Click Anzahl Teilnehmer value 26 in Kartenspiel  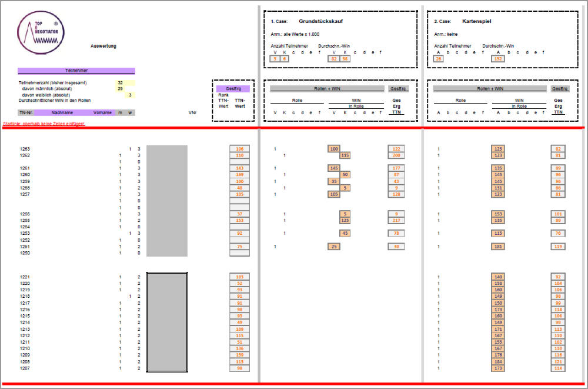(439, 59)
